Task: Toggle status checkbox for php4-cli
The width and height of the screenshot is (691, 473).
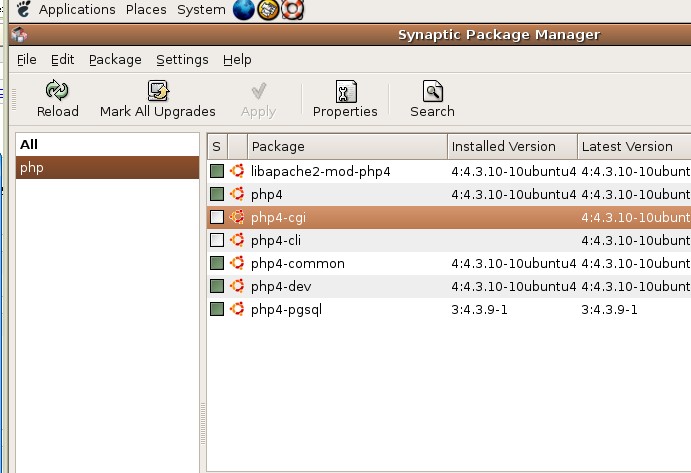Action: (x=217, y=240)
